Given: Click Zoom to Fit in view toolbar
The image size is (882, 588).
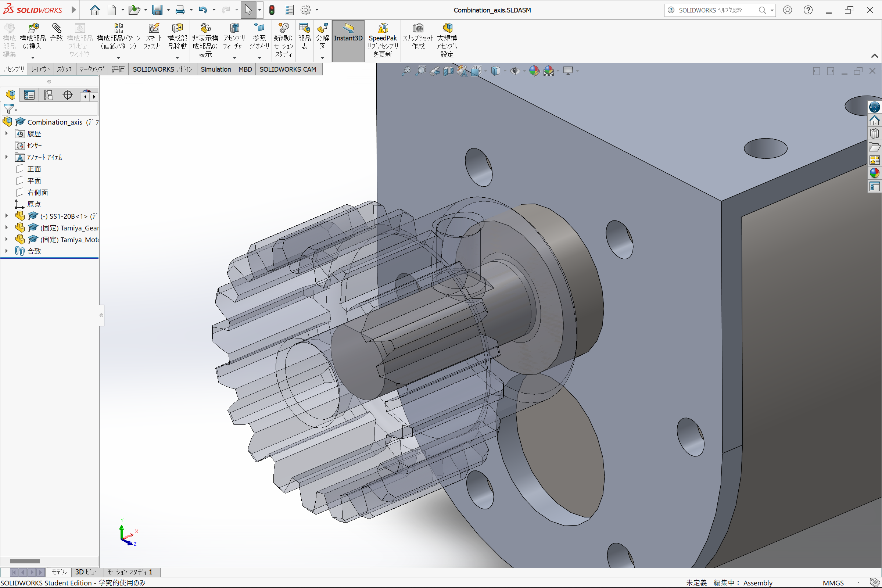Looking at the screenshot, I should tap(406, 71).
